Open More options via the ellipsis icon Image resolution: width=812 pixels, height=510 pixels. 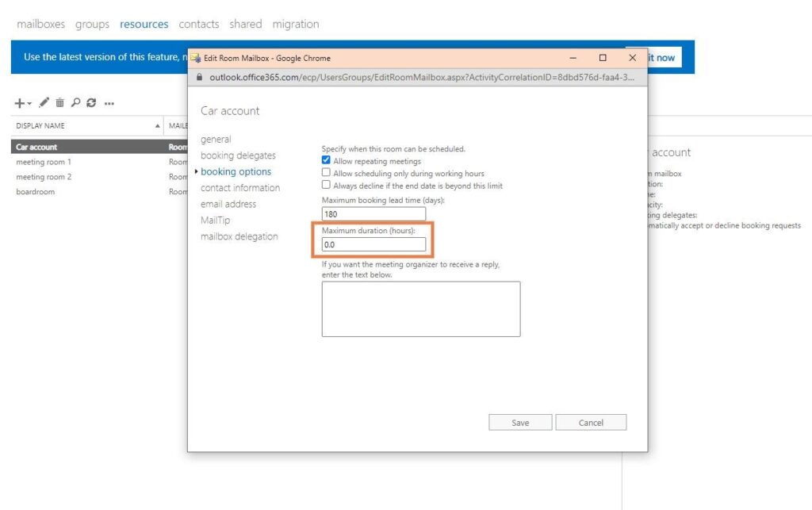(109, 102)
